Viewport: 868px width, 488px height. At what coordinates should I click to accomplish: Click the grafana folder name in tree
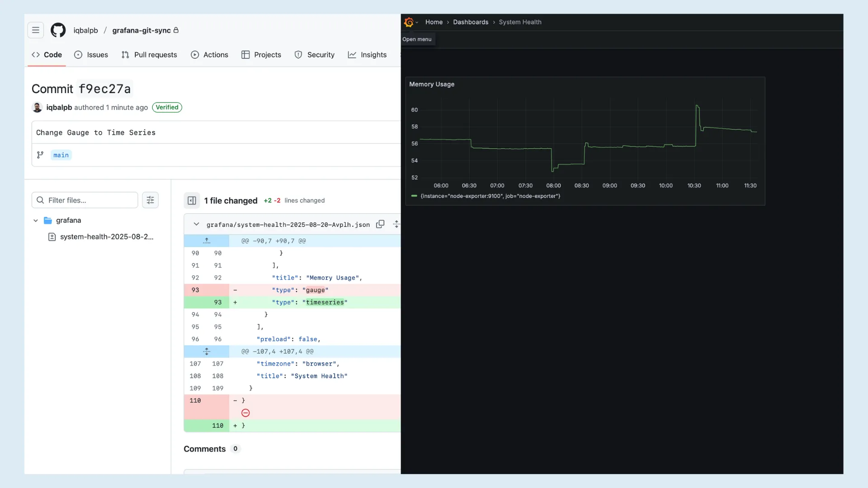click(69, 221)
